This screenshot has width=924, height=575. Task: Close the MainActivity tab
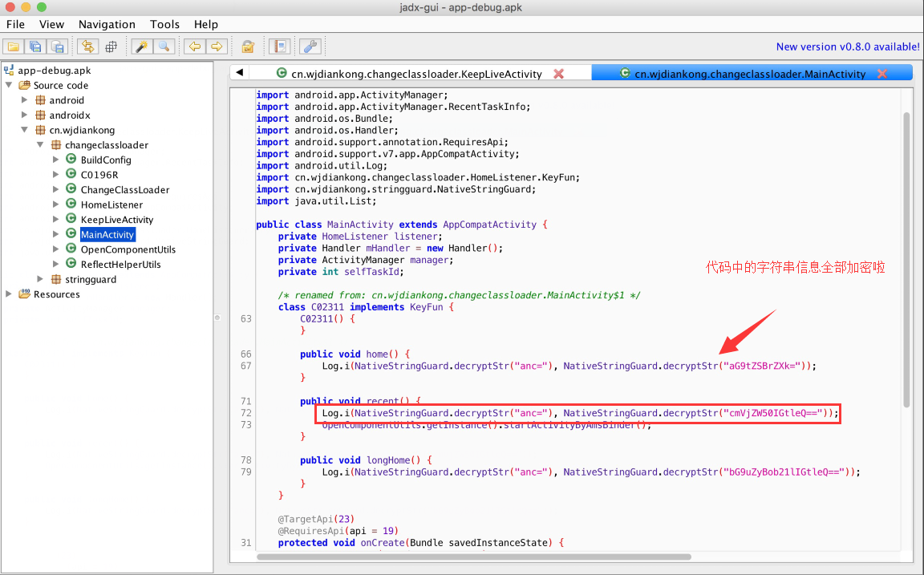(x=882, y=74)
